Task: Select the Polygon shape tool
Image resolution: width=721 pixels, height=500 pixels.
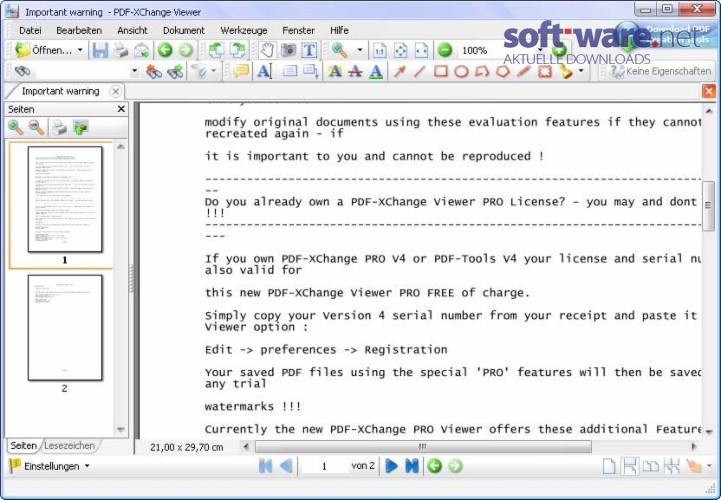Action: coord(503,71)
